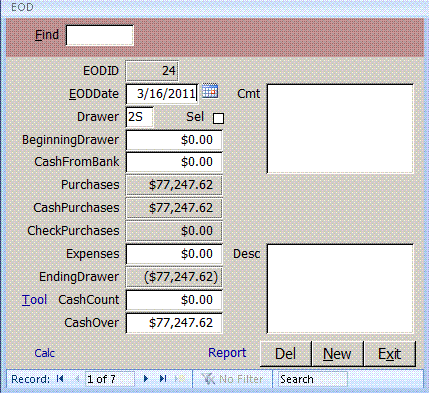Screen dimensions: 429x393
Task: Click the Exit button
Action: pyautogui.click(x=390, y=354)
